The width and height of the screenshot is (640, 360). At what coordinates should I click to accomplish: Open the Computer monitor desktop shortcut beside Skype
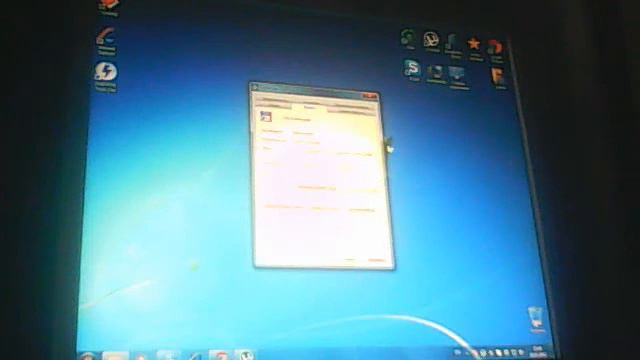[x=435, y=74]
